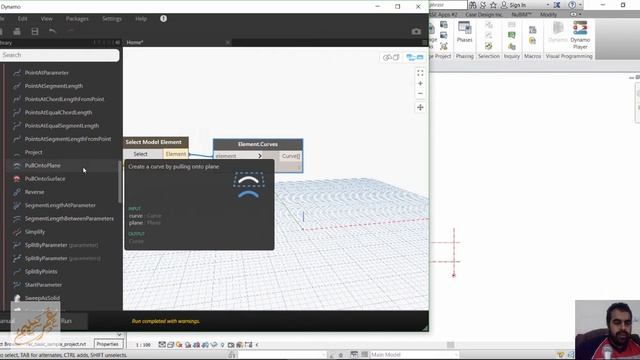Click the Macro Security icon in Revit
This screenshot has width=640, height=360.
(532, 41)
